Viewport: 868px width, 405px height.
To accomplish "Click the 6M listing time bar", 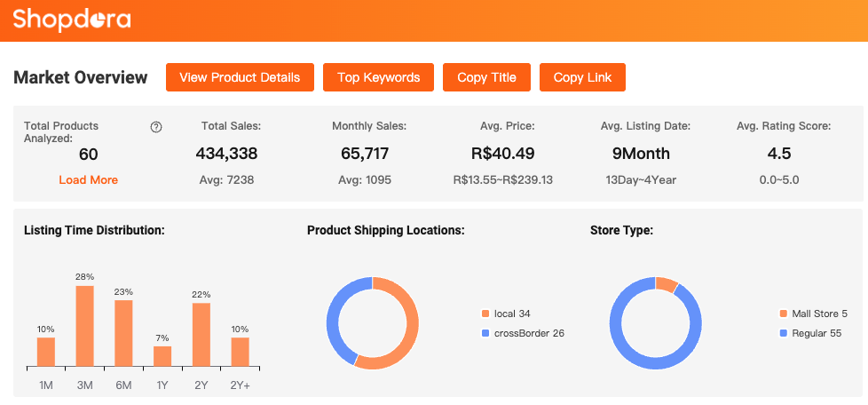I will point(123,333).
